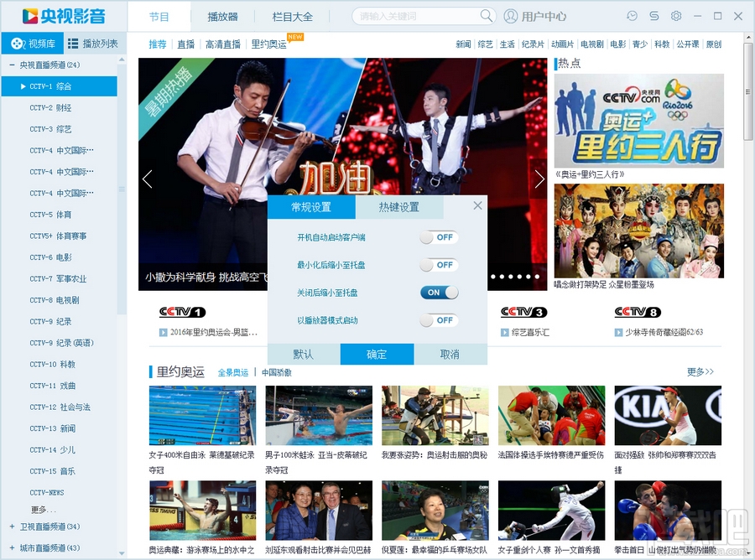
Task: Close the settings dialog with X
Action: point(477,205)
